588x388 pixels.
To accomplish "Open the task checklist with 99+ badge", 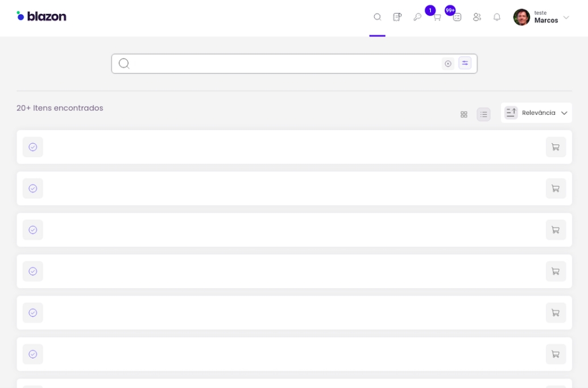I will (457, 17).
